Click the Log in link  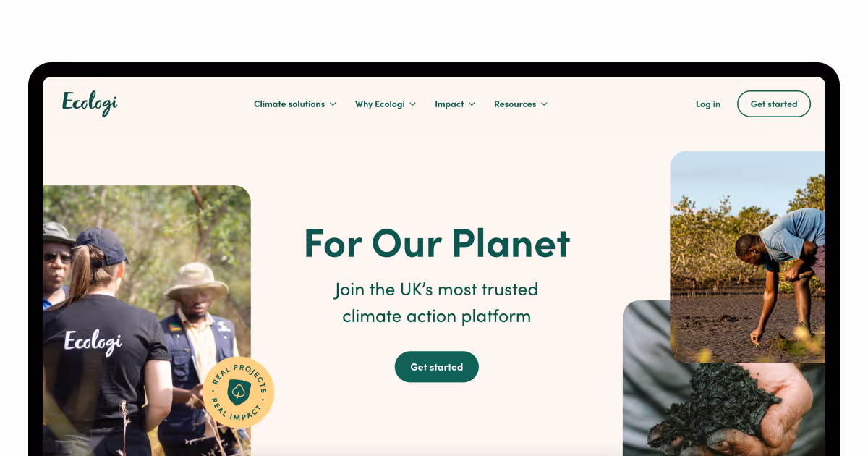[708, 104]
